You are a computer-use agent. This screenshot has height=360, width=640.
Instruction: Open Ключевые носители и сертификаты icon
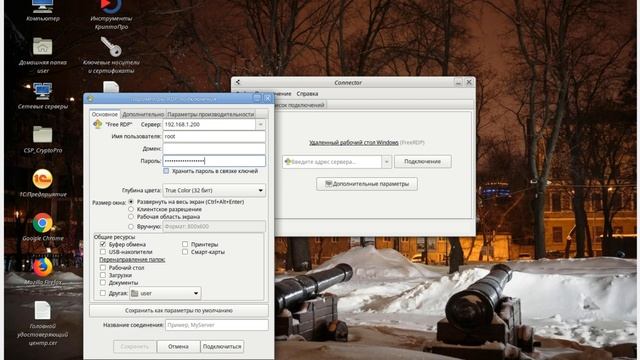(x=111, y=55)
